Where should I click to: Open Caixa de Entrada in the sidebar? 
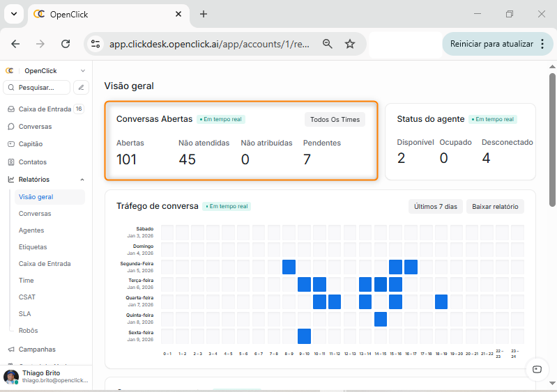pos(45,109)
